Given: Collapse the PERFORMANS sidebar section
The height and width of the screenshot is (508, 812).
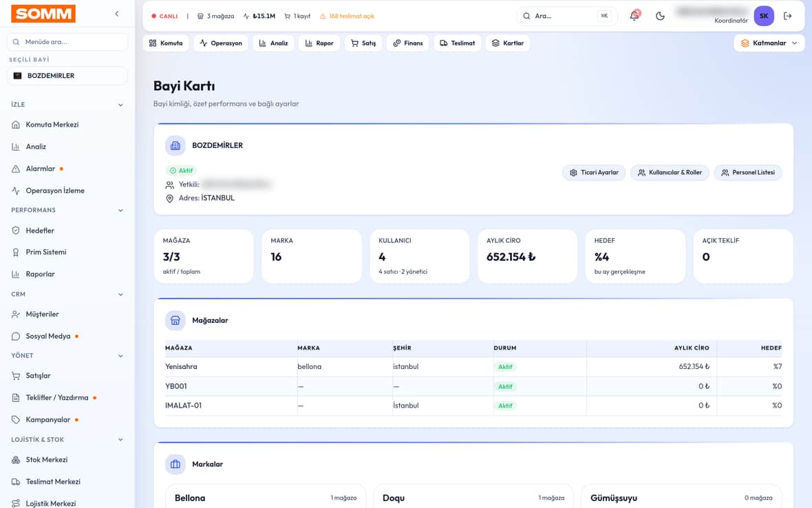Looking at the screenshot, I should [67, 210].
